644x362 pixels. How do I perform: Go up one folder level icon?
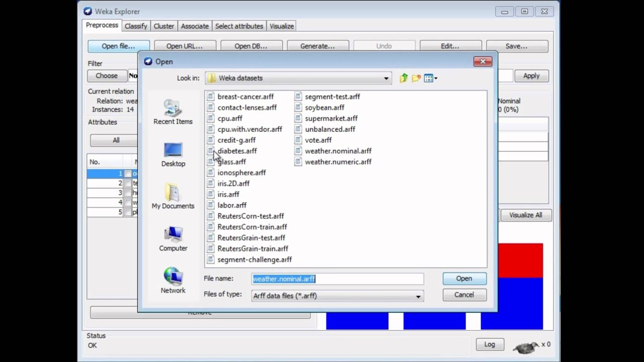tap(404, 78)
